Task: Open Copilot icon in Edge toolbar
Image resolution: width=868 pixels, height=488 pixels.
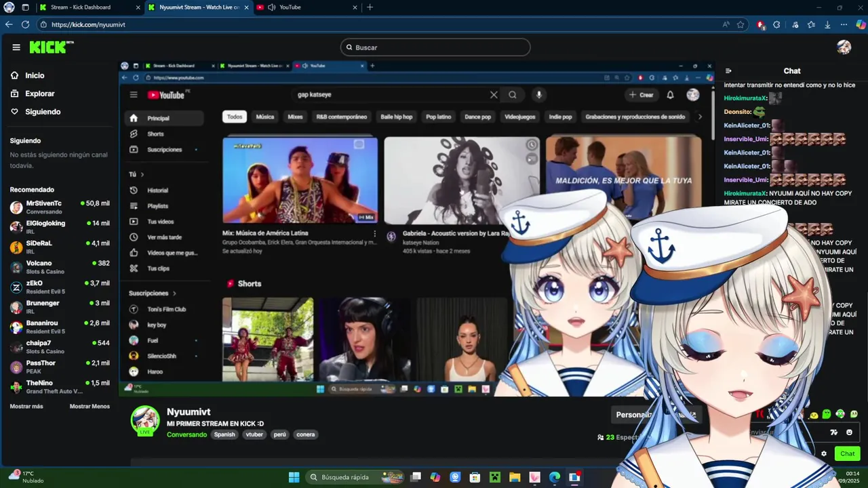Action: point(860,24)
